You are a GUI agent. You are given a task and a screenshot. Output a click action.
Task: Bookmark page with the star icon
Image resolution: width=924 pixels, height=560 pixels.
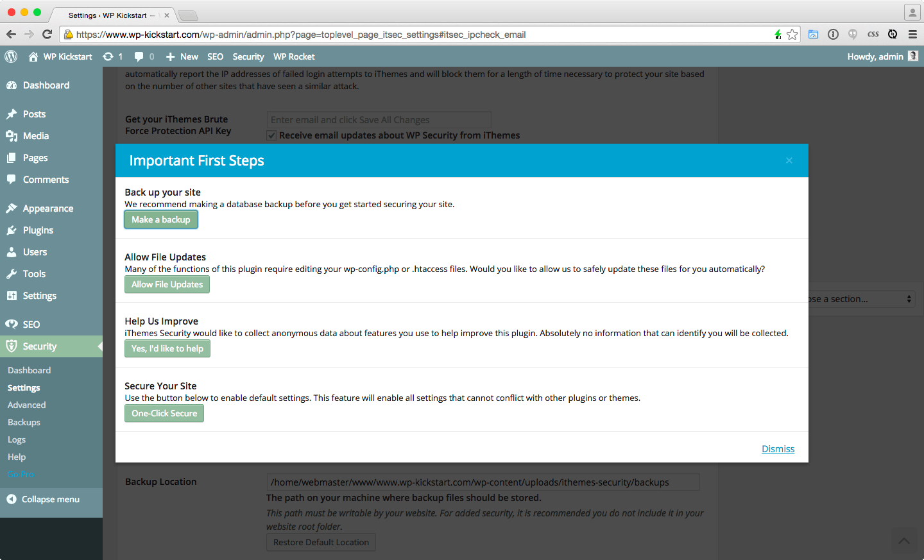792,35
